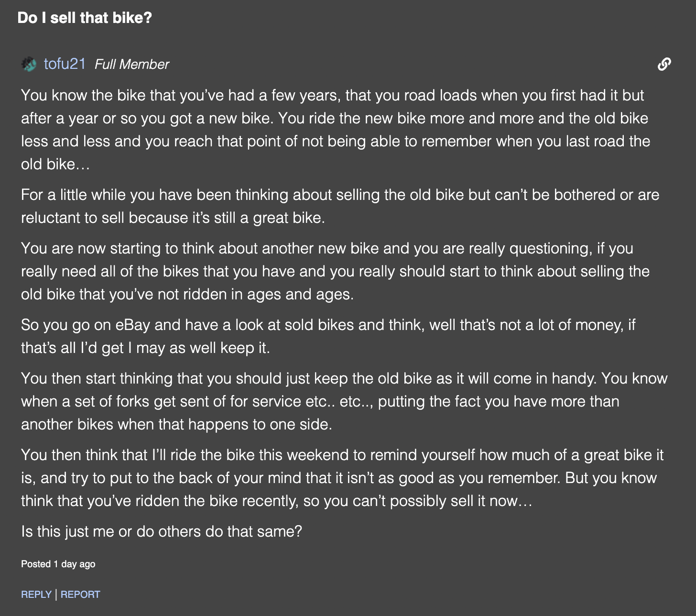Image resolution: width=696 pixels, height=616 pixels.
Task: Click tofu21's avatar image
Action: pos(29,64)
